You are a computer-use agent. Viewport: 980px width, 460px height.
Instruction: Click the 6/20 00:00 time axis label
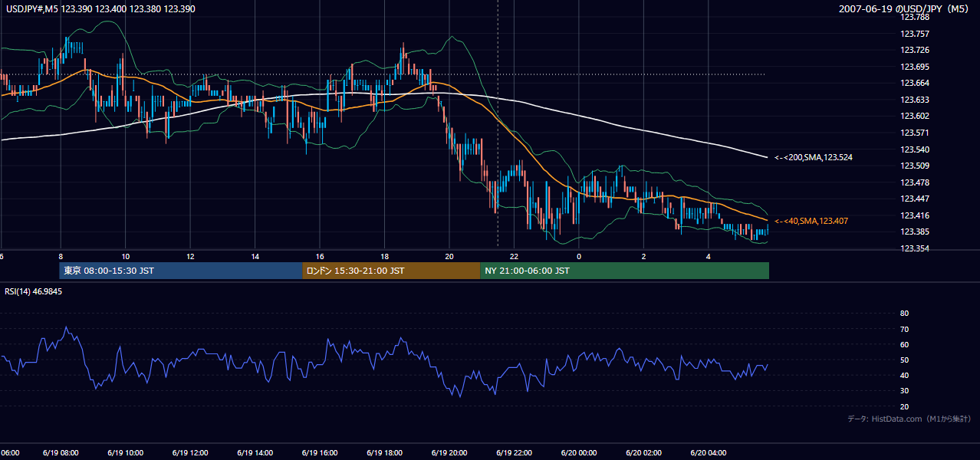(579, 453)
